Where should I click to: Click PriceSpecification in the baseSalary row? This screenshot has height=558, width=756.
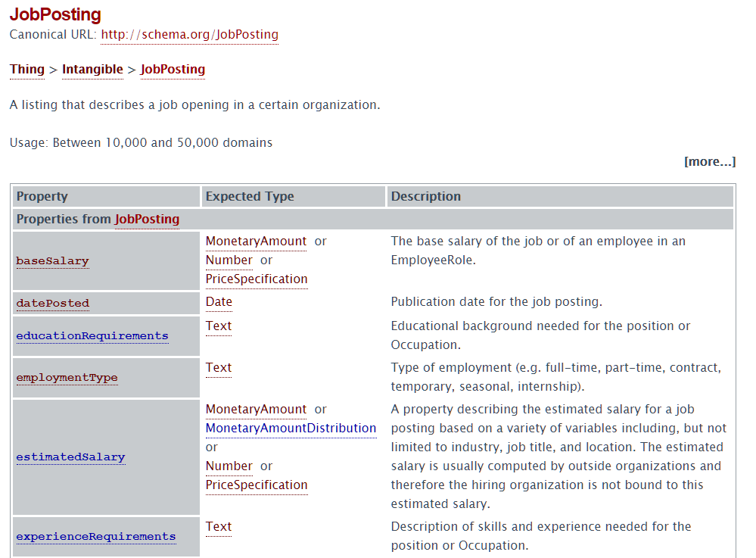tap(257, 279)
